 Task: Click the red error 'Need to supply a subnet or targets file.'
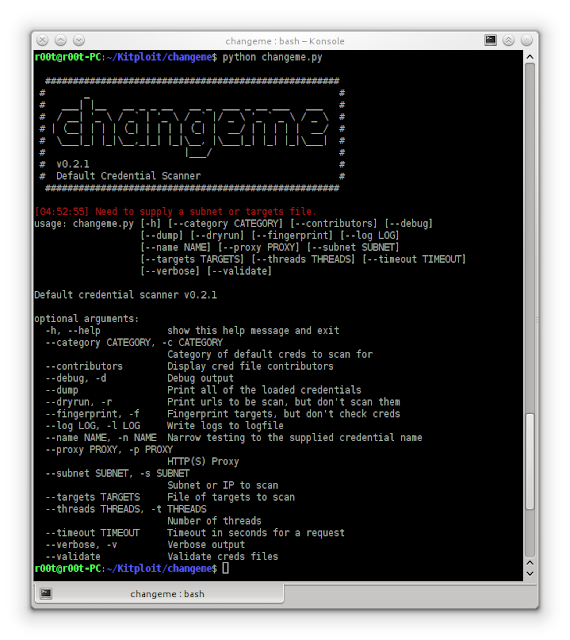[x=205, y=211]
